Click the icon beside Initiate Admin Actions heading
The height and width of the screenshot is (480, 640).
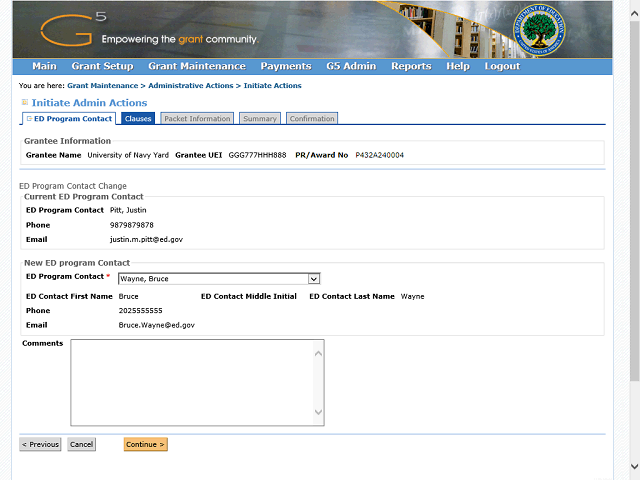25,102
